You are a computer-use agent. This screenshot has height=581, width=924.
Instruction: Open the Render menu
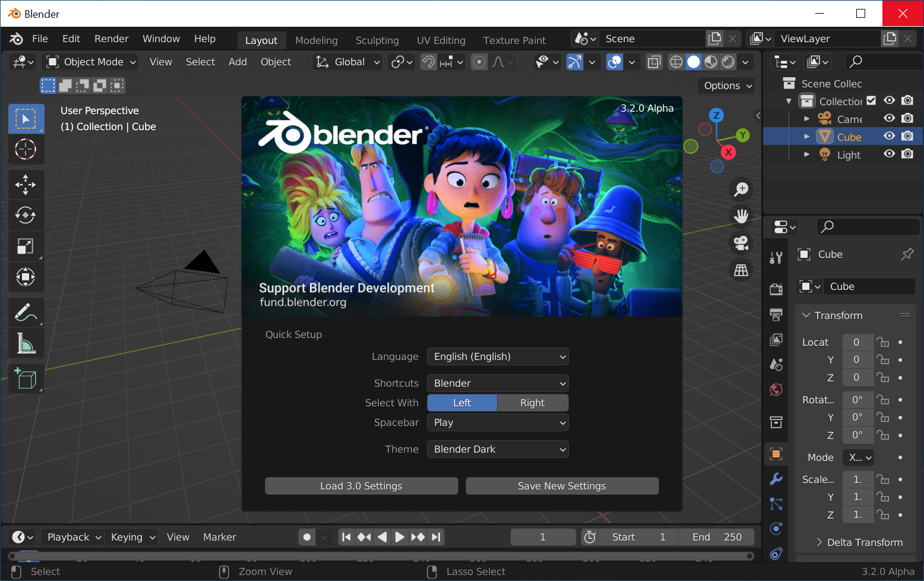tap(112, 39)
